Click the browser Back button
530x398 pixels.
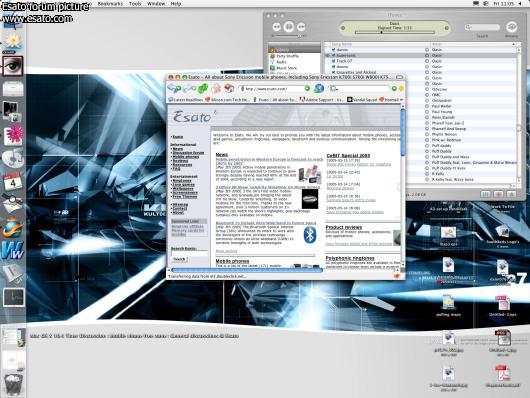pos(174,89)
